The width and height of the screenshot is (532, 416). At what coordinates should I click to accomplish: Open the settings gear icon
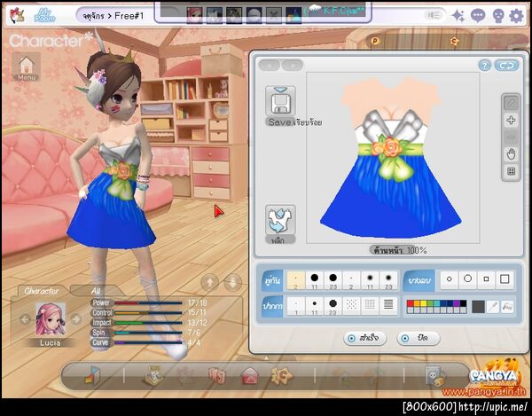point(517,16)
